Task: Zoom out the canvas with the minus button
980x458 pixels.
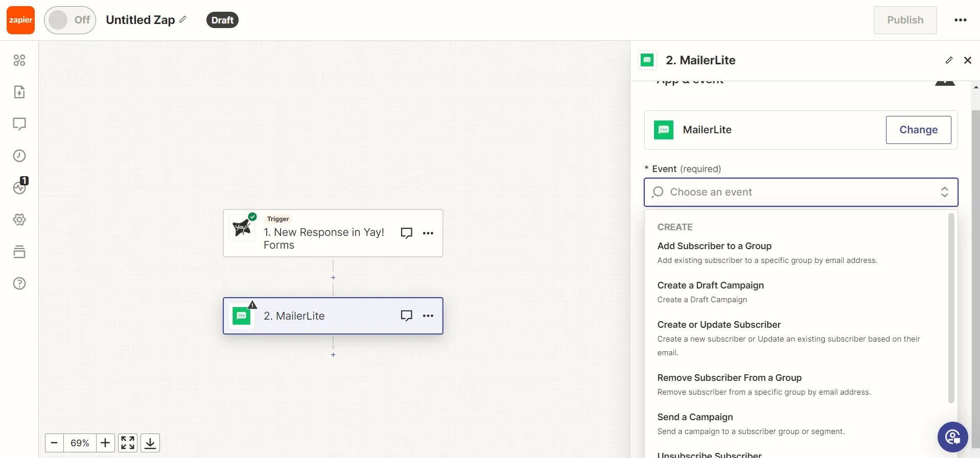Action: [54, 443]
